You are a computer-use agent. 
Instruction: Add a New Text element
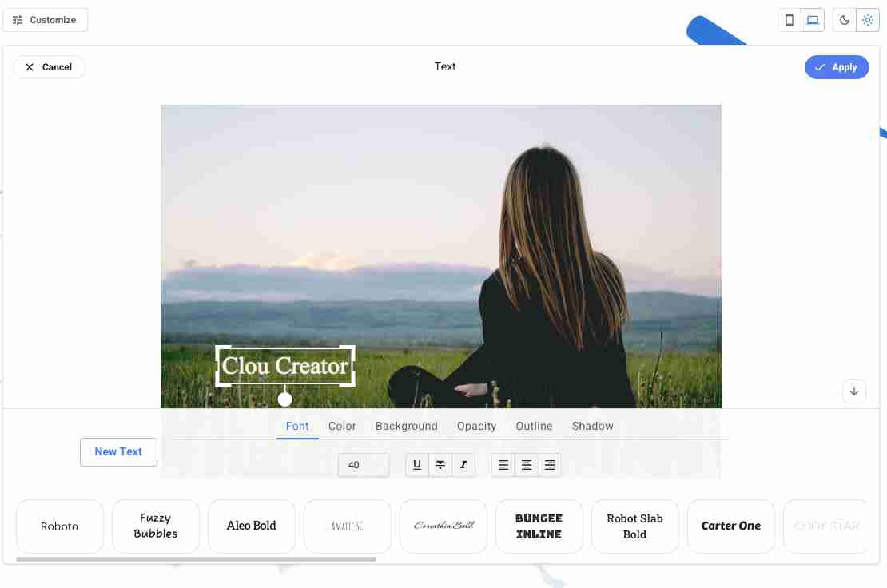118,451
